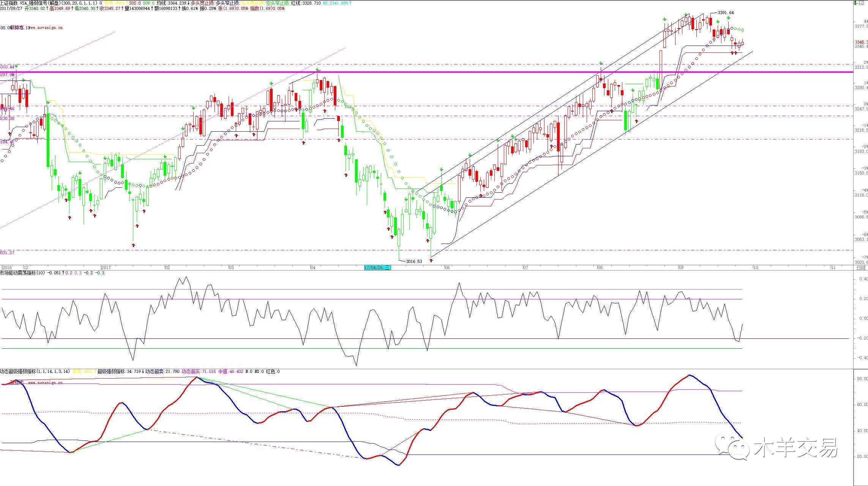
Task: Click the red 多头宽止损 label
Action: pos(202,3)
